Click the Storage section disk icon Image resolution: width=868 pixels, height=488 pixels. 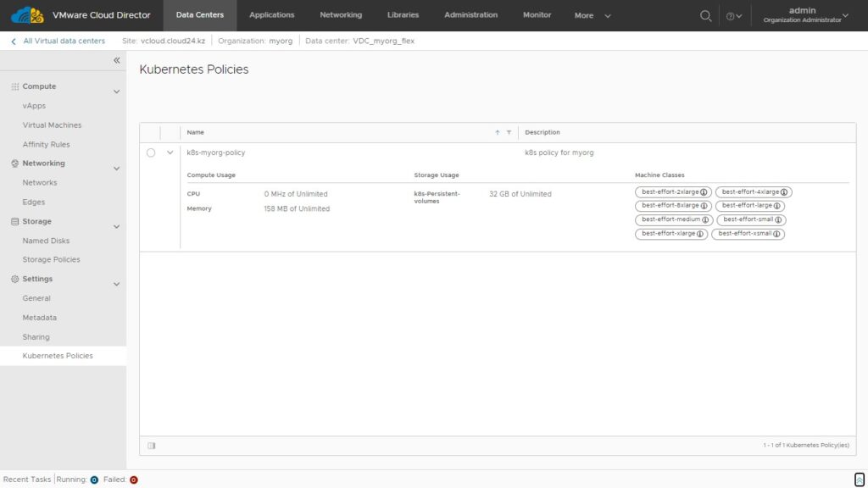15,221
